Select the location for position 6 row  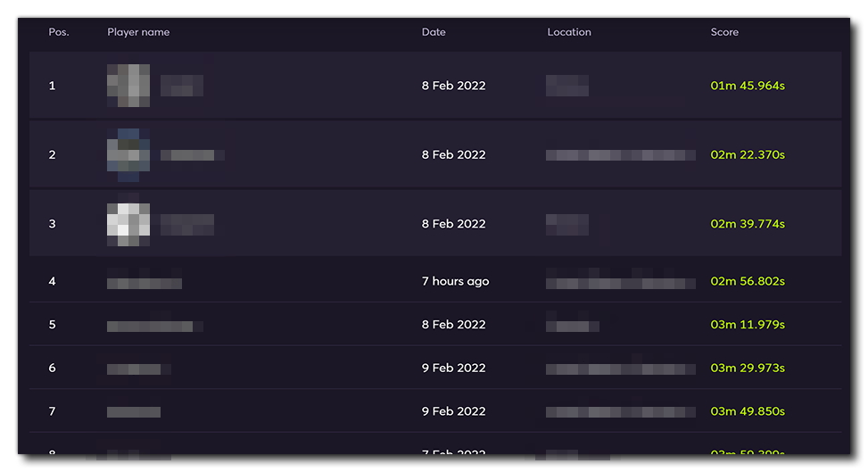coord(621,369)
